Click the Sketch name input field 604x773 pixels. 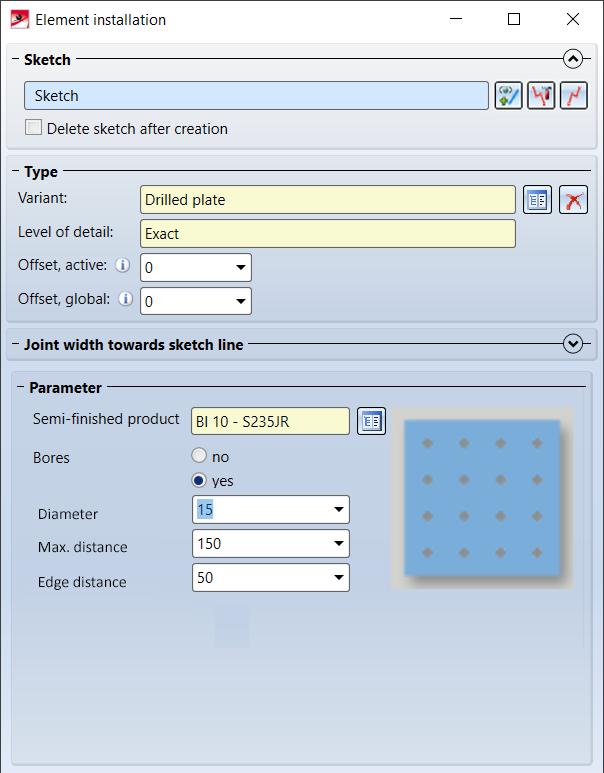[256, 96]
